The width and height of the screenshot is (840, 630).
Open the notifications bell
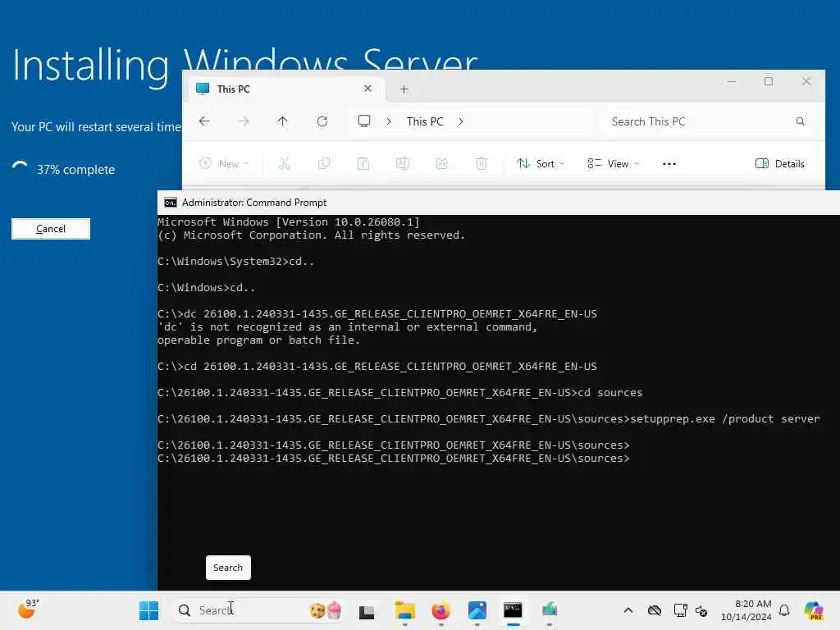click(784, 610)
